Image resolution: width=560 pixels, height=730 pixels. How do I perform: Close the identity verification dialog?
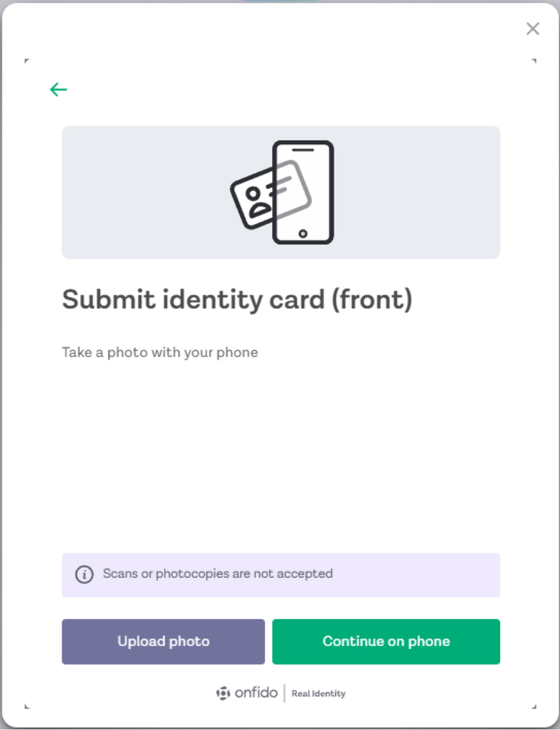533,29
